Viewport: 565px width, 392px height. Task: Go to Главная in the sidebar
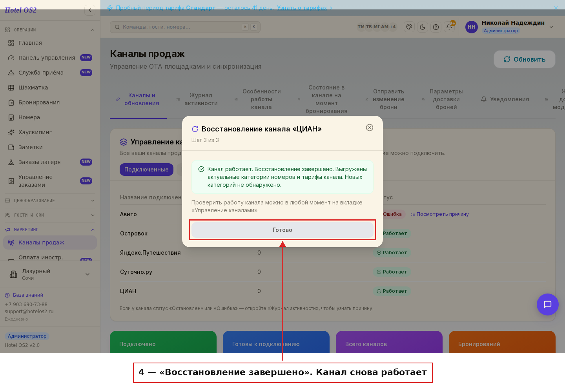[50, 43]
